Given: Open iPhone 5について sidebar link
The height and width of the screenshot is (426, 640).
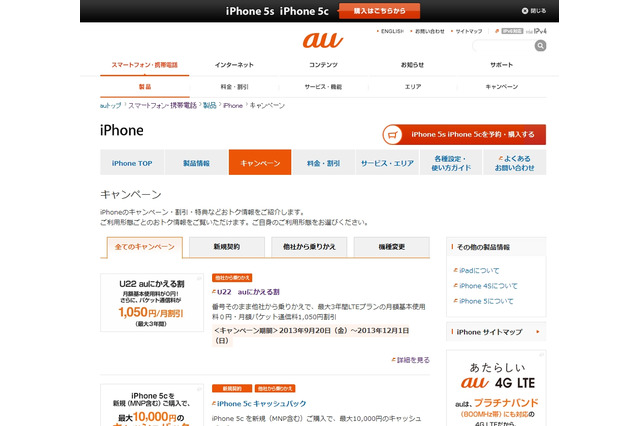Looking at the screenshot, I should (486, 301).
